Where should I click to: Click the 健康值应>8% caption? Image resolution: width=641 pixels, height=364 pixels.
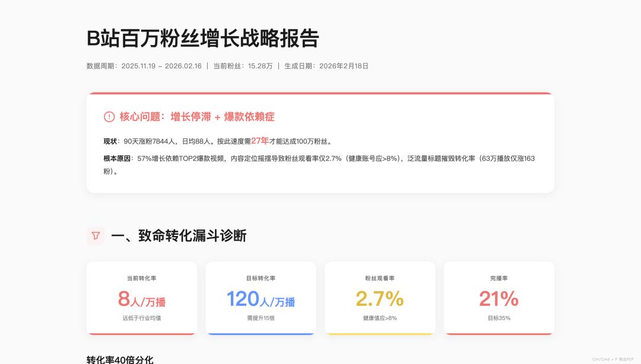(380, 318)
